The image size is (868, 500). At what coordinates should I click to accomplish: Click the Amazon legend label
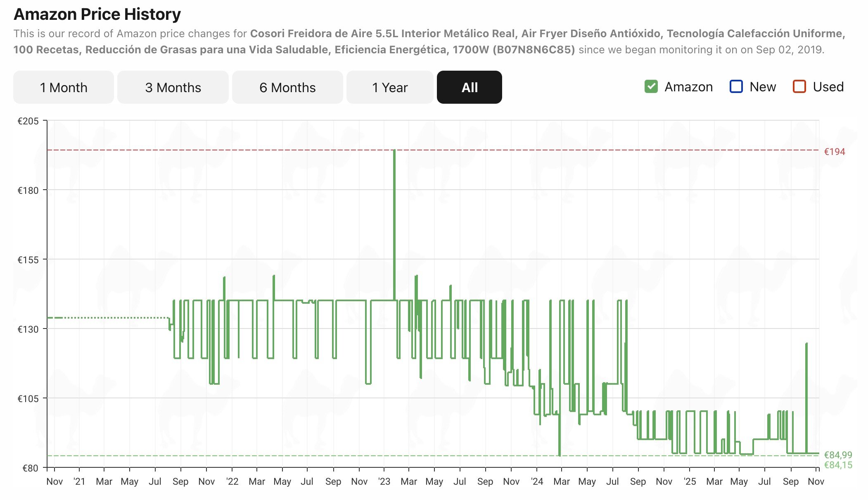688,87
